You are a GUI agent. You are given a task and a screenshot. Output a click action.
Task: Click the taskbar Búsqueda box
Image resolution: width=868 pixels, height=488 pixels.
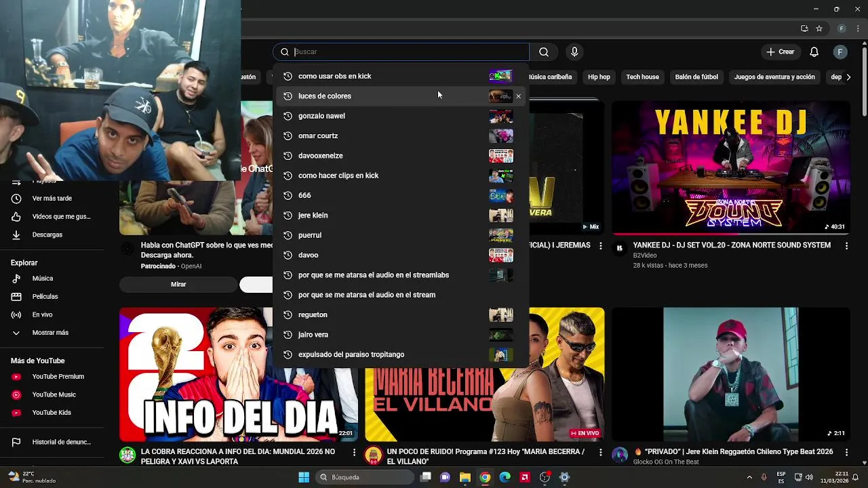[x=365, y=477]
